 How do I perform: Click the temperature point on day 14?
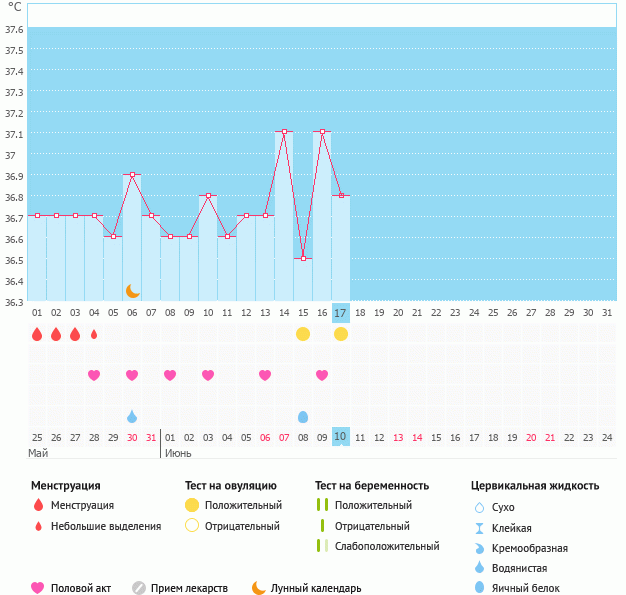[284, 132]
